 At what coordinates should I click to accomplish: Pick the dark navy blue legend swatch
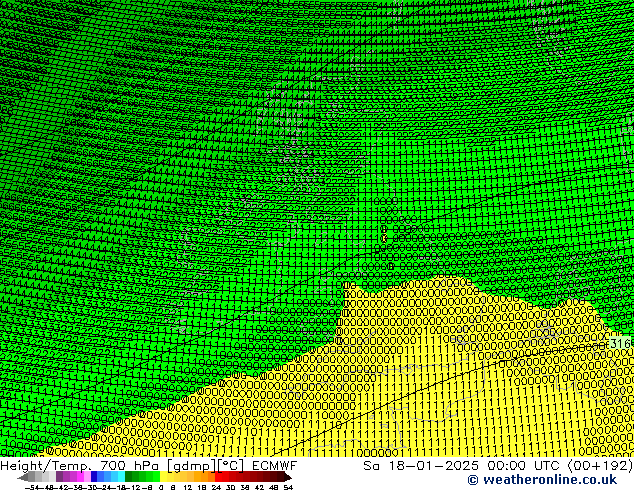[x=94, y=476]
